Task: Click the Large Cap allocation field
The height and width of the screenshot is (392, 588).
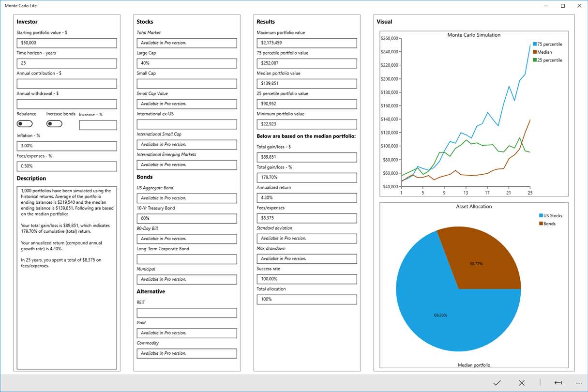Action: point(187,63)
